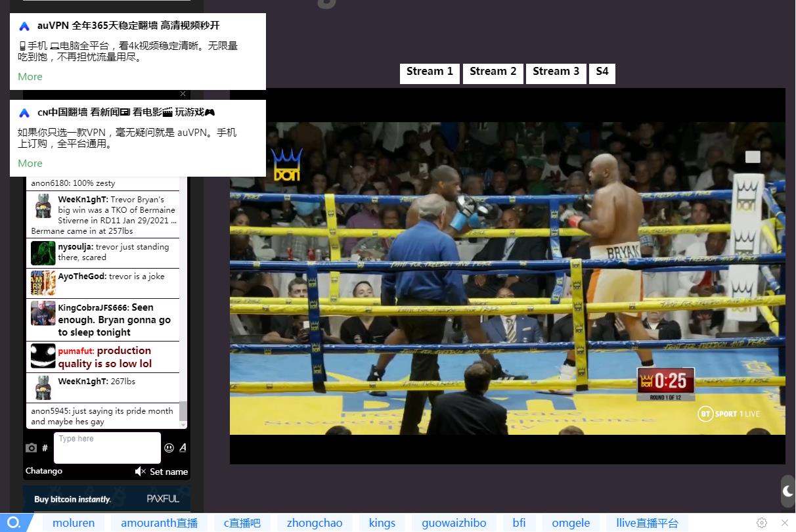Click the blue search circle icon

(x=14, y=523)
